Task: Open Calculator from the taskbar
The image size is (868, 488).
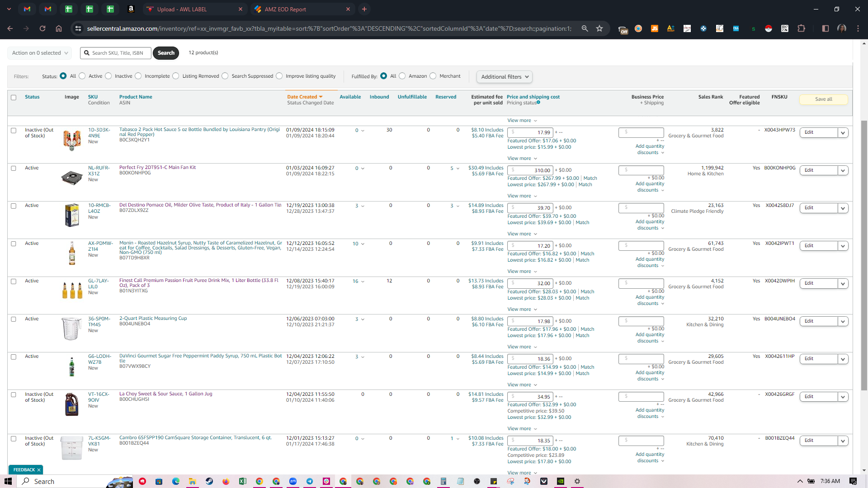Action: [x=443, y=481]
